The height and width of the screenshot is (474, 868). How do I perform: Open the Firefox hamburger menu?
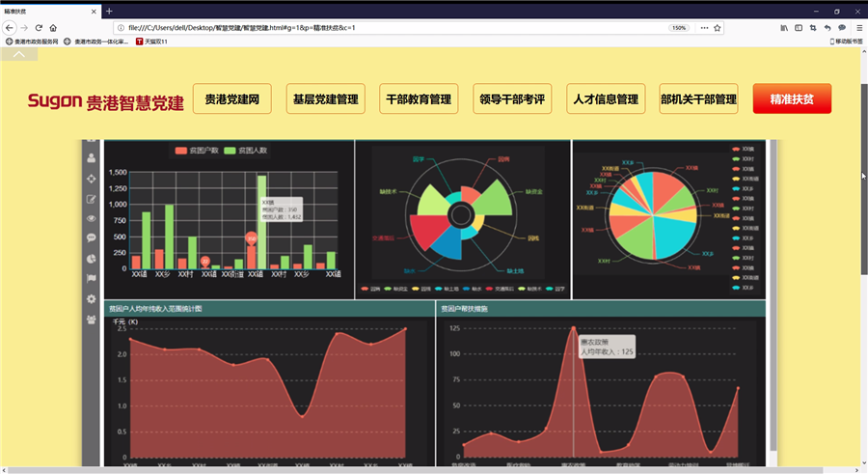click(x=857, y=28)
